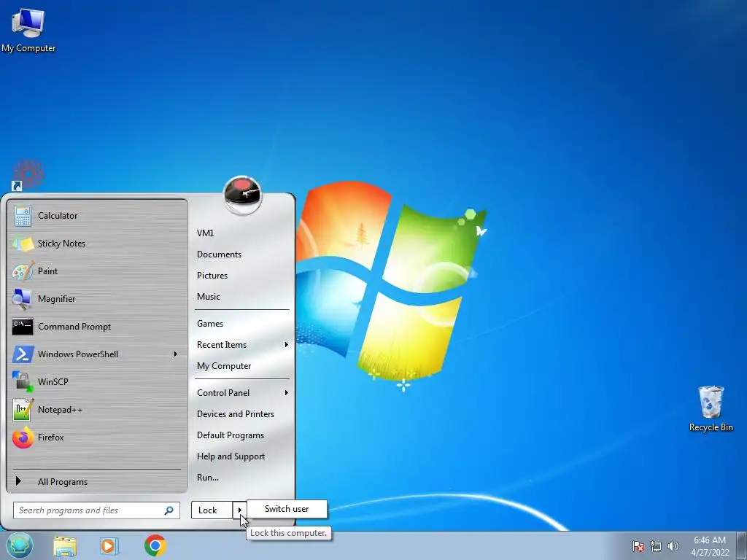The height and width of the screenshot is (560, 747).
Task: Click the search magnifier icon
Action: pos(169,510)
